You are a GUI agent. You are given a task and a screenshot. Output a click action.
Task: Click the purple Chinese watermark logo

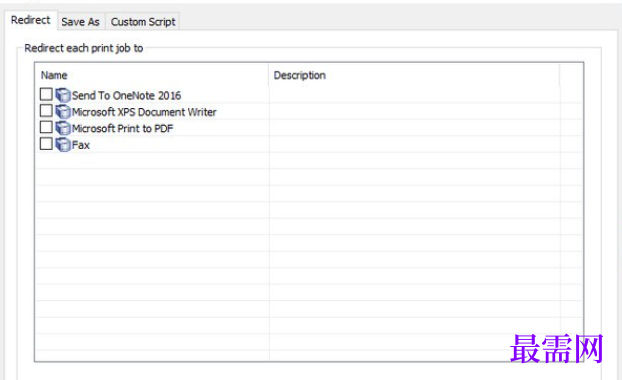click(556, 348)
